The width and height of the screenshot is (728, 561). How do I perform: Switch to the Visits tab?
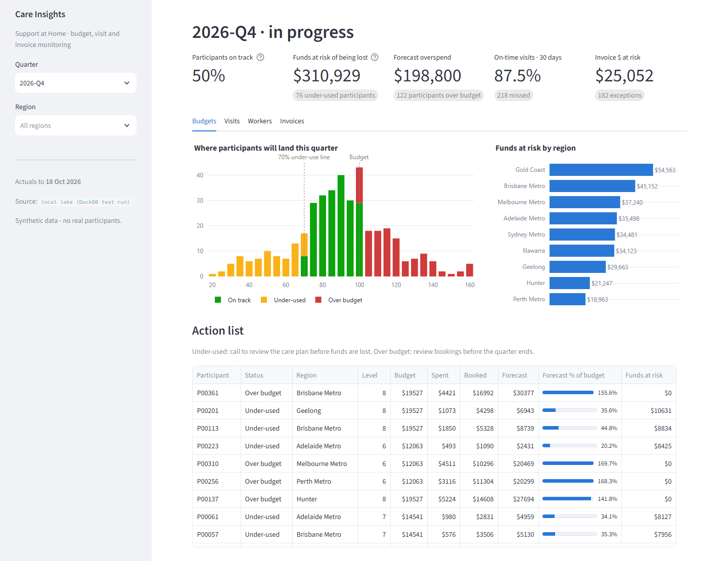pos(232,121)
